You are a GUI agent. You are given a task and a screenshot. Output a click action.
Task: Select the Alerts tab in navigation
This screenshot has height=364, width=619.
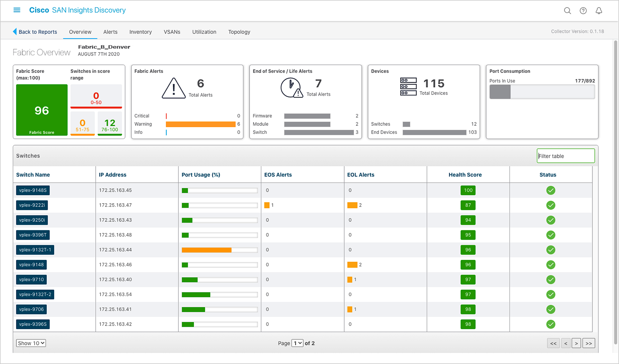pyautogui.click(x=110, y=32)
